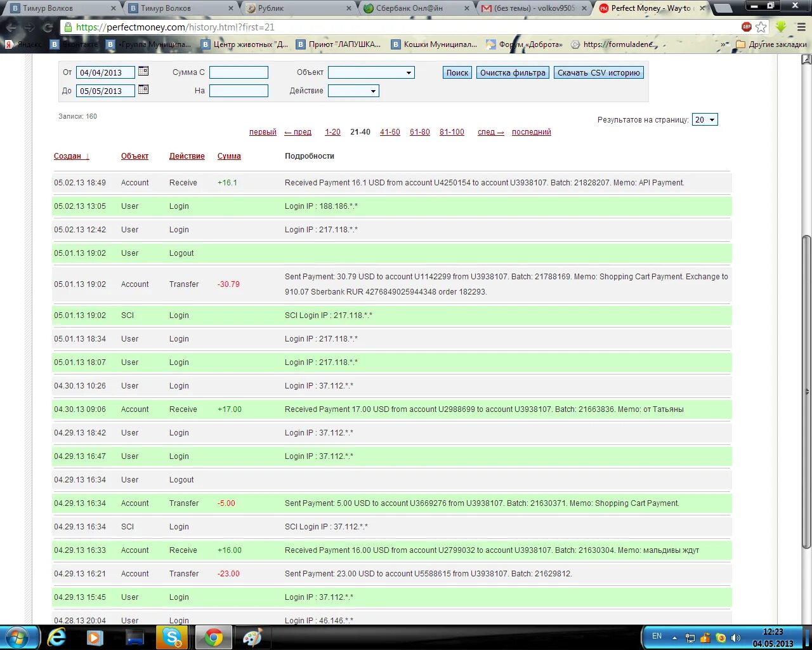Expand the Действие filter dropdown
Screen dimensions: 812x650
tap(353, 91)
